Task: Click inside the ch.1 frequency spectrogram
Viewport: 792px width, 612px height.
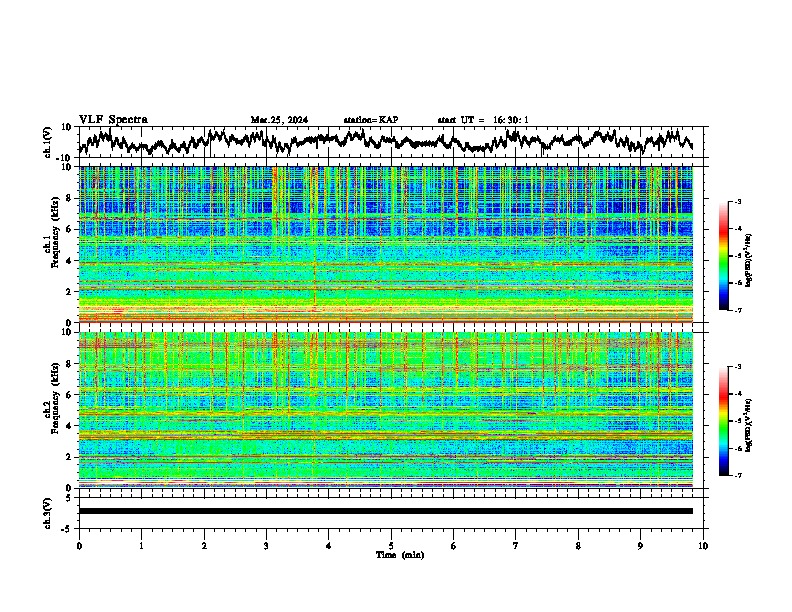Action: coord(386,244)
